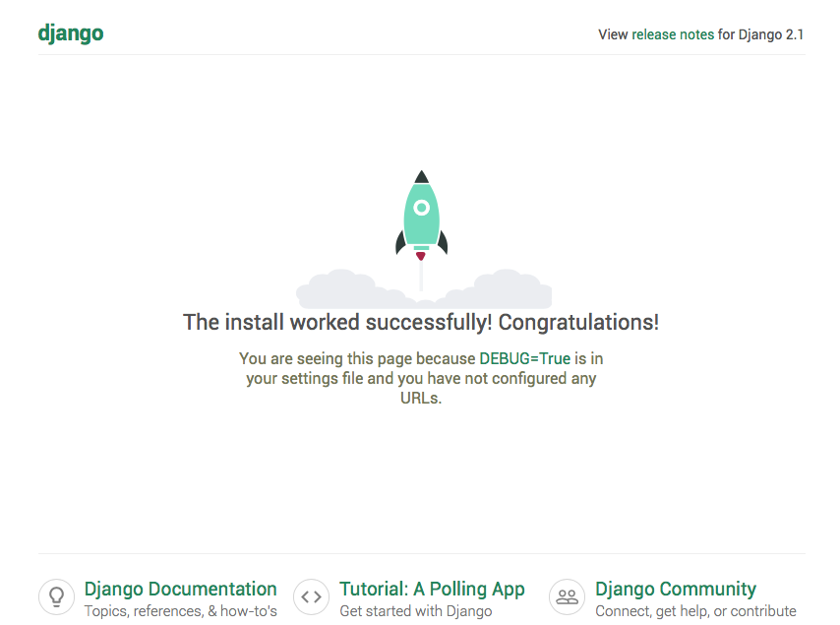Open the release notes link

pos(670,33)
